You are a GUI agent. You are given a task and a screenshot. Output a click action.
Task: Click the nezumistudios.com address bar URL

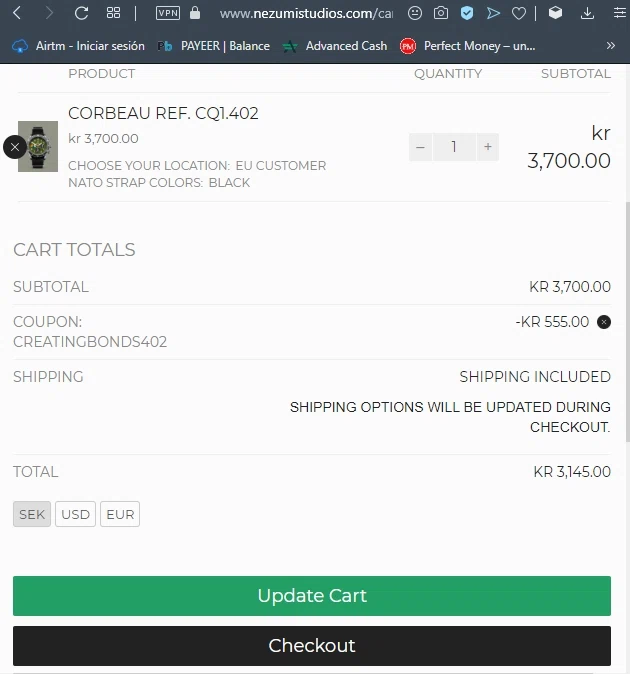coord(306,14)
